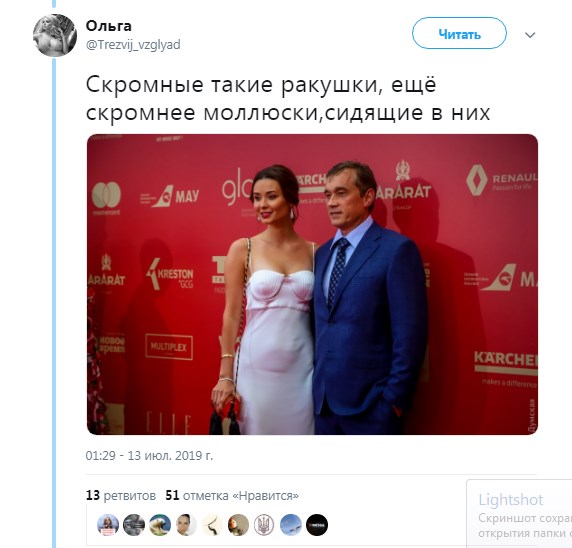Click the Читать follow button
Screen dimensions: 572x548
click(x=459, y=33)
